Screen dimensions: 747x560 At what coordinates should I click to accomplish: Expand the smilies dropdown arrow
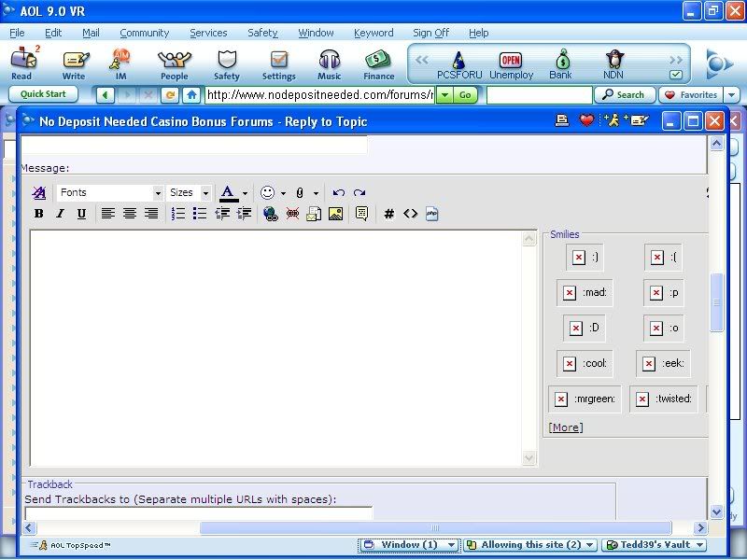click(283, 193)
